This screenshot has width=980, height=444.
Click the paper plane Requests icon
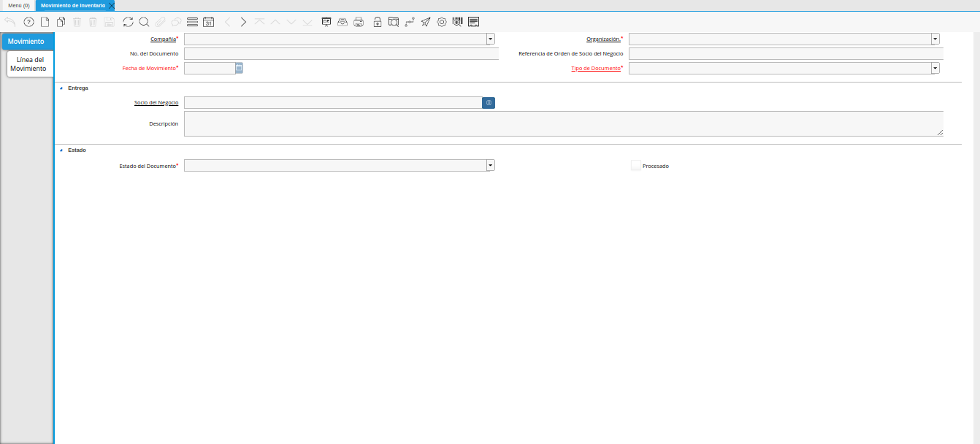[x=426, y=22]
